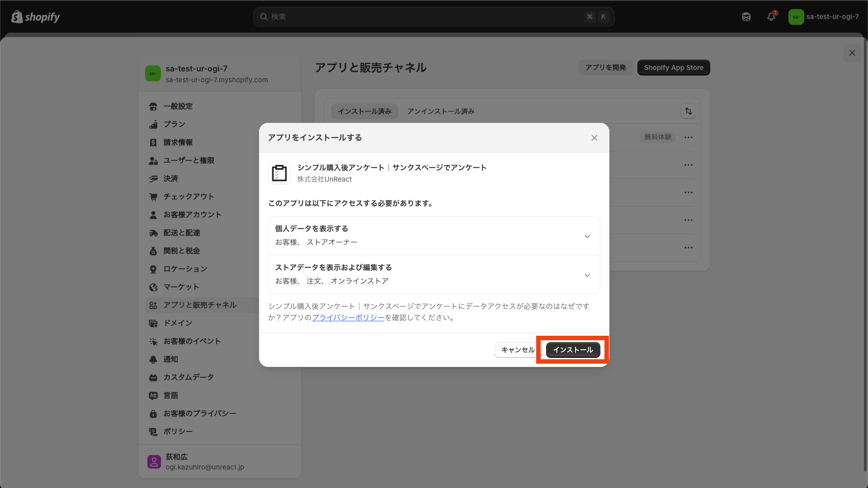The width and height of the screenshot is (868, 488).
Task: Open the notification bell
Action: click(771, 17)
